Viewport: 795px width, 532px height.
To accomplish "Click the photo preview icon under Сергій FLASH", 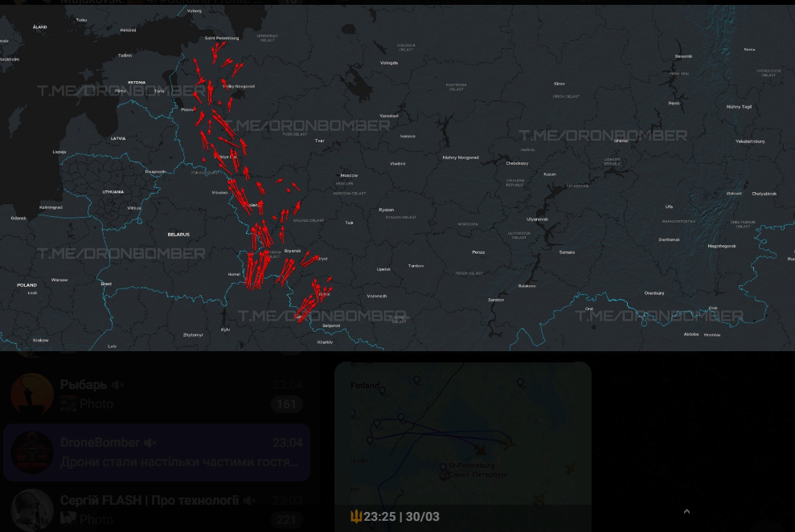I will [68, 519].
